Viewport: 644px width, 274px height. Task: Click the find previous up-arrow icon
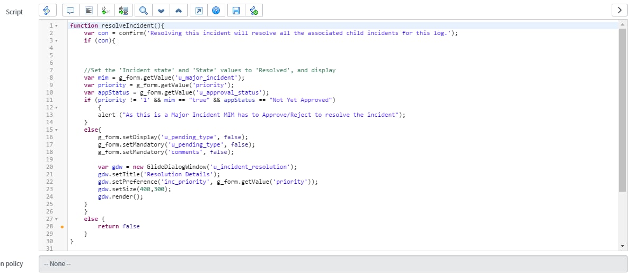tap(178, 10)
